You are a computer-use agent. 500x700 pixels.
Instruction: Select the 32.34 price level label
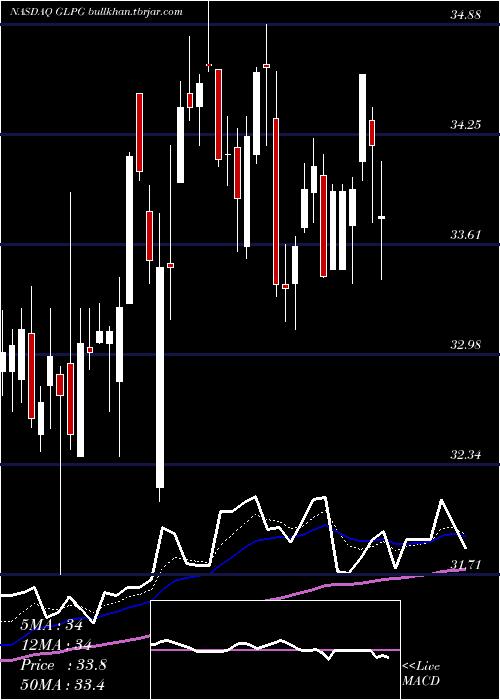pos(465,455)
